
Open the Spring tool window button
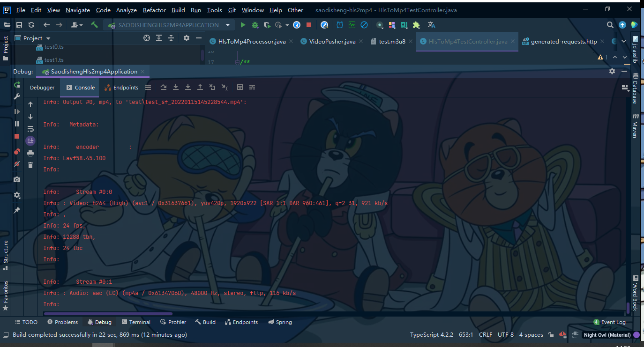(x=280, y=322)
